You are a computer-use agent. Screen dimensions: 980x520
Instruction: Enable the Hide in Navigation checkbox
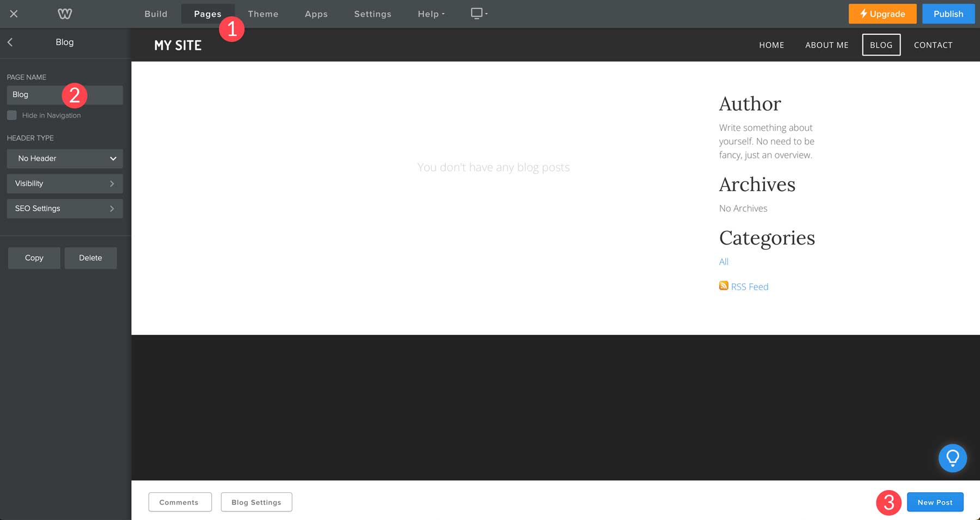coord(11,115)
